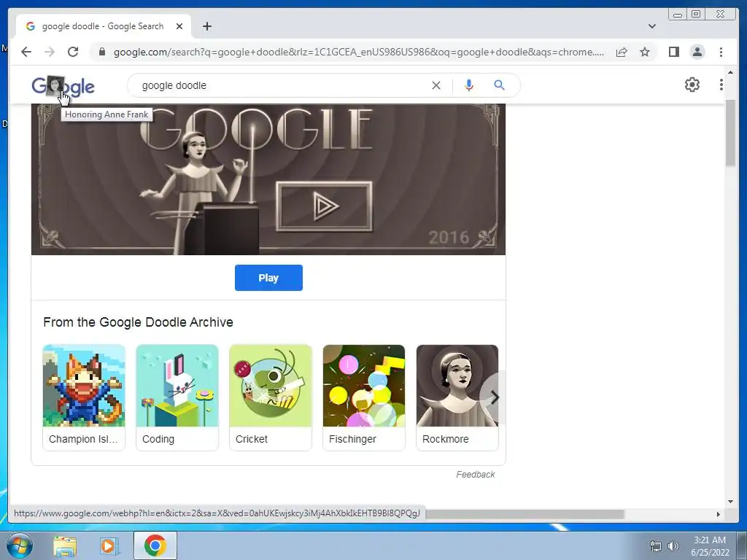Open the volume control in system tray
The height and width of the screenshot is (560, 747).
coord(673,546)
